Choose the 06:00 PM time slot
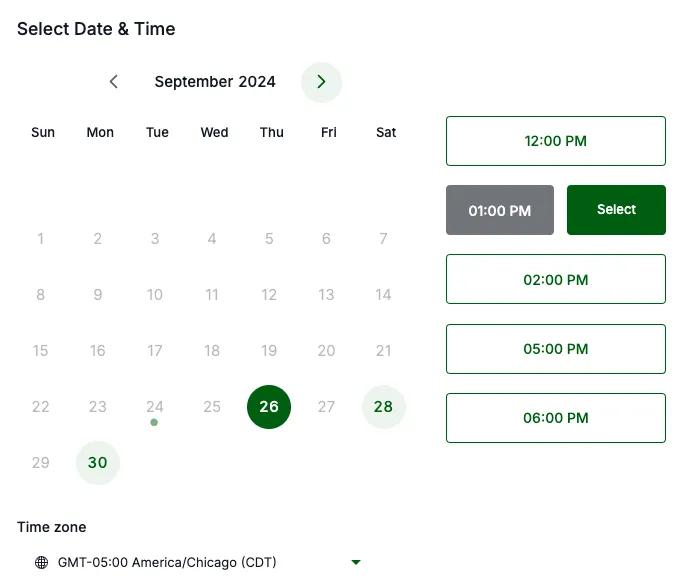Screen dimensions: 684x588 click(x=555, y=418)
